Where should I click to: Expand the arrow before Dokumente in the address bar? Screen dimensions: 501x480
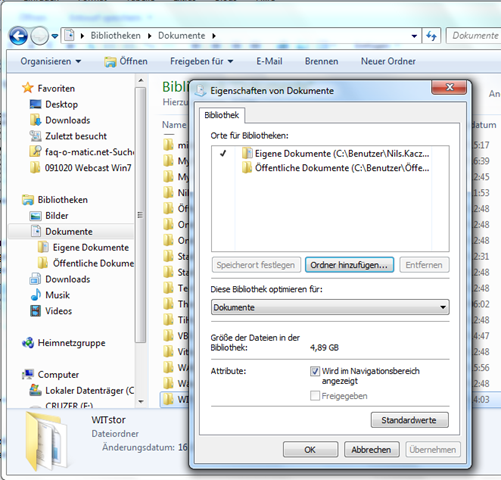(x=149, y=36)
